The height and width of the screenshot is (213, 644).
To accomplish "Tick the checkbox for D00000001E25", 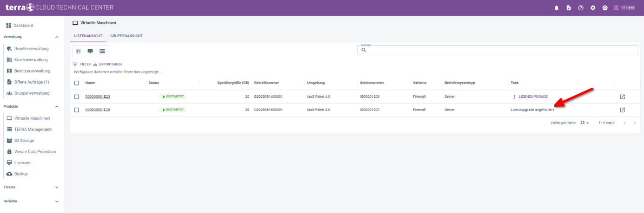I will 77,110.
